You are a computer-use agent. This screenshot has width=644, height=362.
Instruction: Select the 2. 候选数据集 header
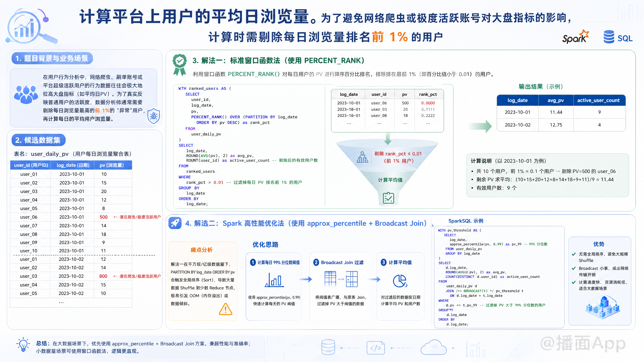[x=38, y=140]
